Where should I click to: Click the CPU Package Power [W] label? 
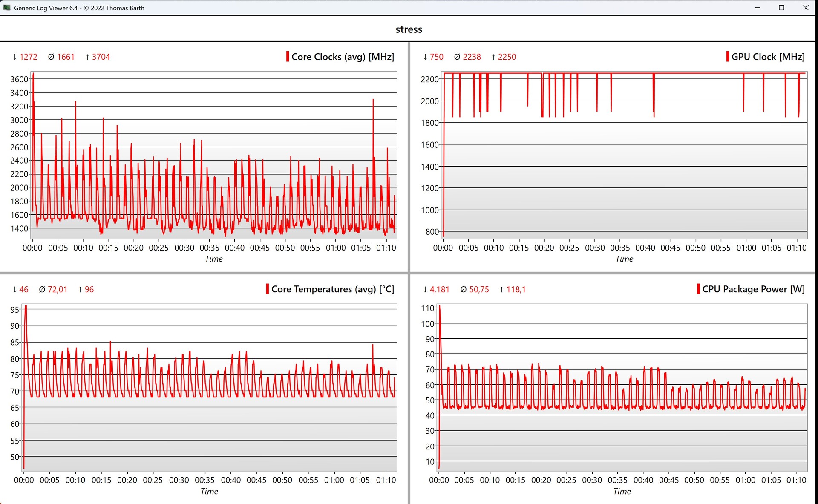click(x=753, y=289)
